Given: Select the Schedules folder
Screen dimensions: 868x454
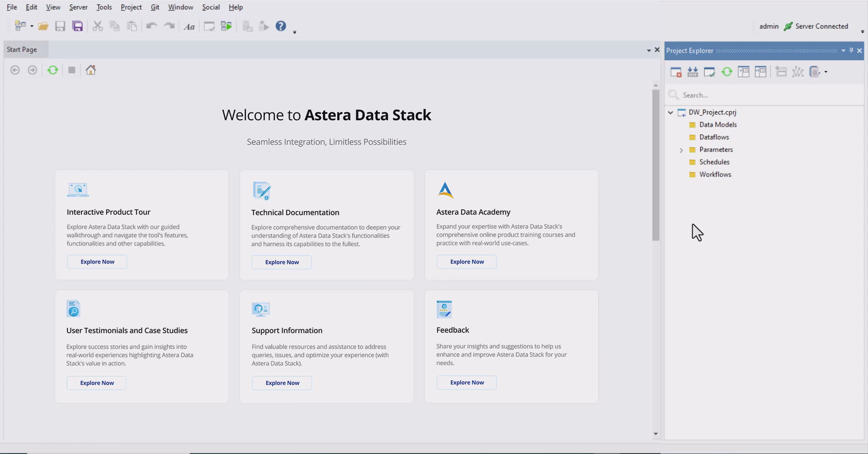Looking at the screenshot, I should [709, 162].
